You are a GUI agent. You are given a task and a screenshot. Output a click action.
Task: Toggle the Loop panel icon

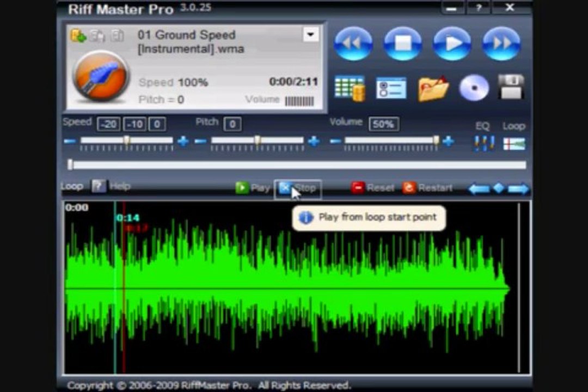click(x=514, y=144)
